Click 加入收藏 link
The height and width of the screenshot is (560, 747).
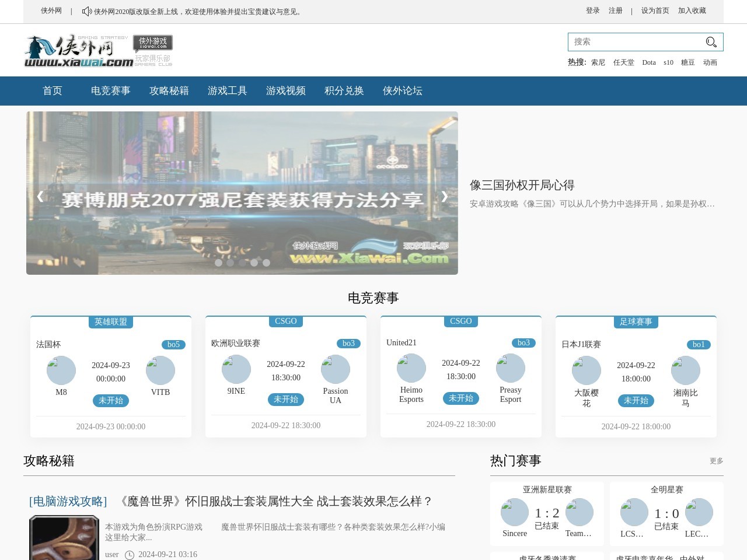point(692,10)
